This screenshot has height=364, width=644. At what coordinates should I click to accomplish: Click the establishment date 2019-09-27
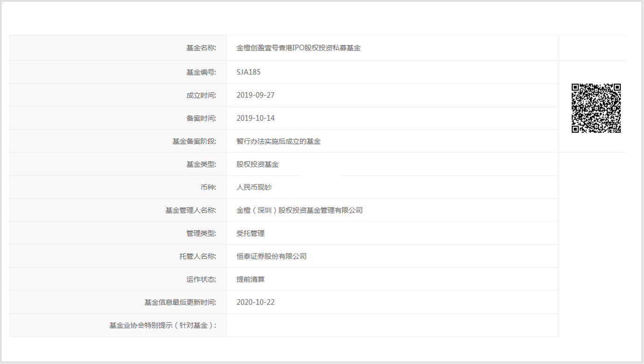coord(256,95)
